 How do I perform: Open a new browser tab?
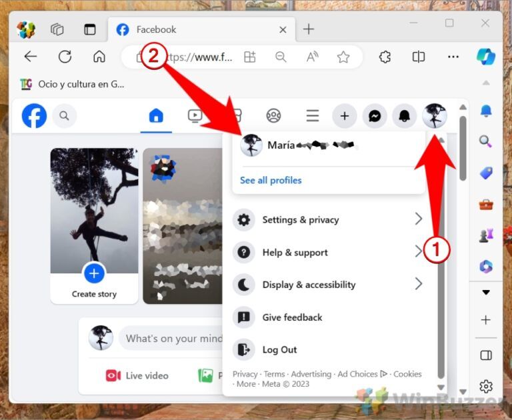(x=308, y=29)
